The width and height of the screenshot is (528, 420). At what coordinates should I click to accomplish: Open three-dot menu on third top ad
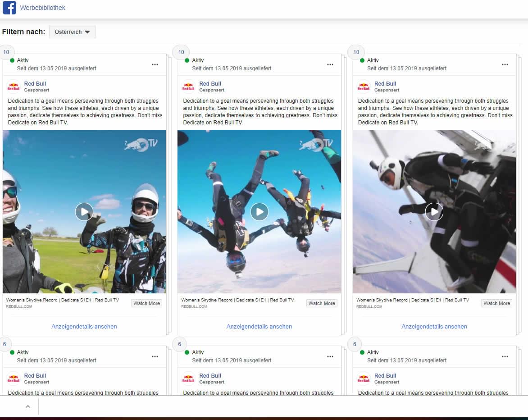pos(505,64)
